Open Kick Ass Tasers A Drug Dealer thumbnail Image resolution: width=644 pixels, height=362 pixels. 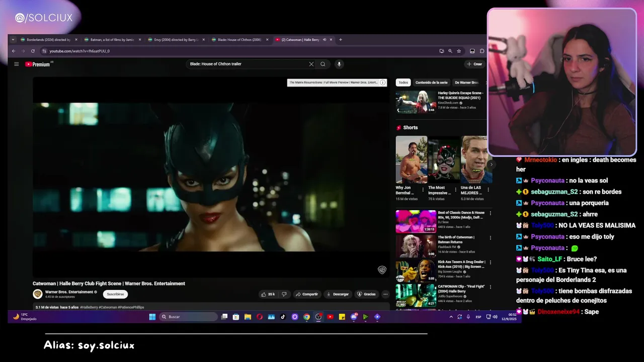(x=416, y=270)
